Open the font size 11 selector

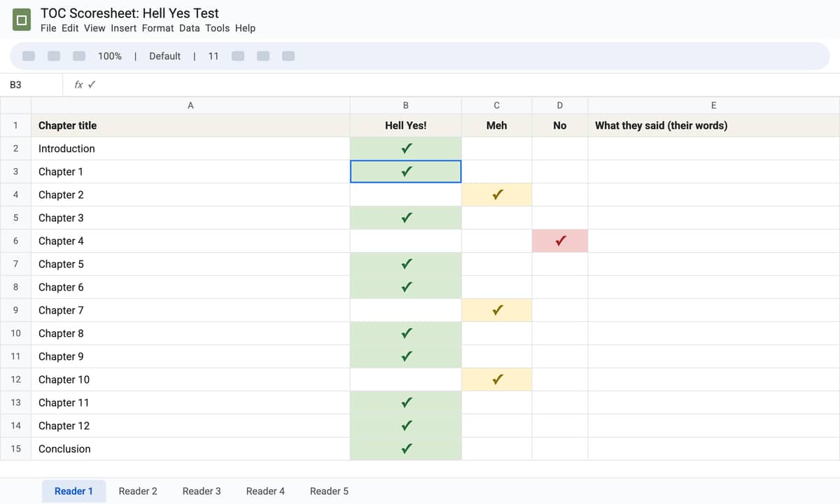213,56
